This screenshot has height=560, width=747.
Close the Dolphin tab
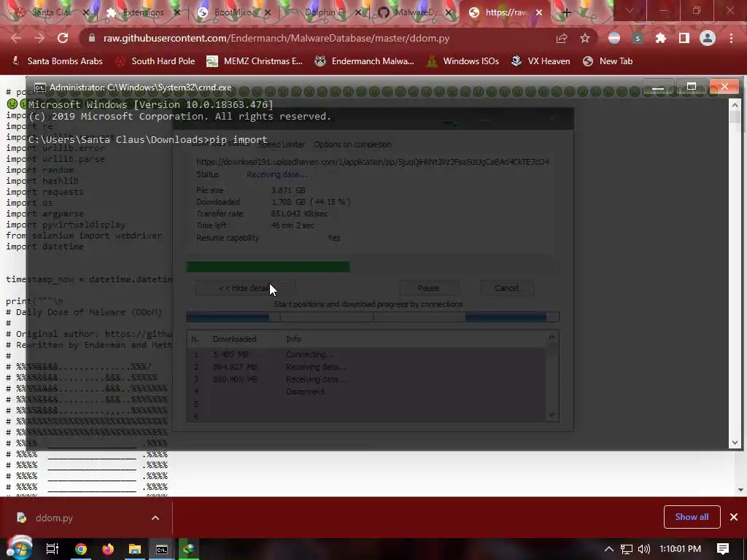point(357,12)
